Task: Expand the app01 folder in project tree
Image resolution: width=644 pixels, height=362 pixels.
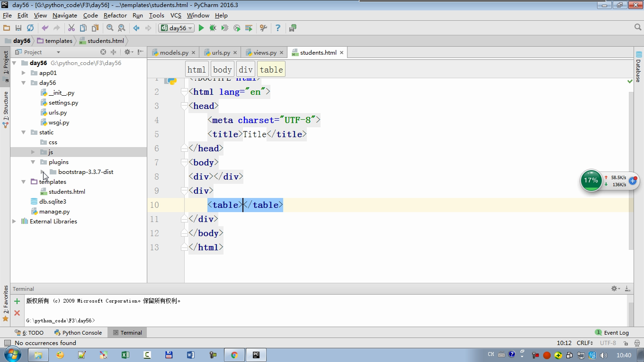Action: [24, 73]
